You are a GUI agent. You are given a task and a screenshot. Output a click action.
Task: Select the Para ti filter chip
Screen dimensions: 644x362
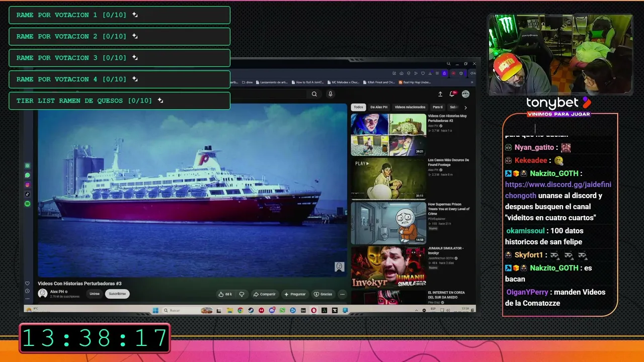click(438, 107)
